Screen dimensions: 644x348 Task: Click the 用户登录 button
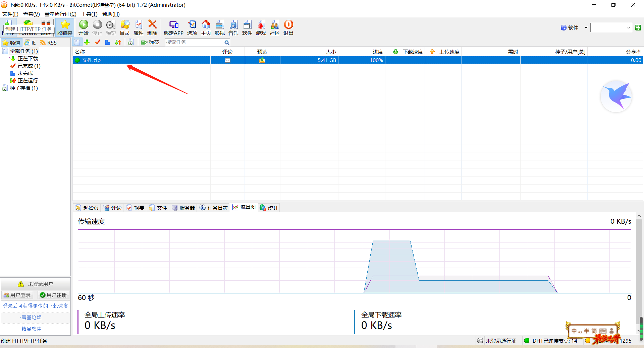17,295
